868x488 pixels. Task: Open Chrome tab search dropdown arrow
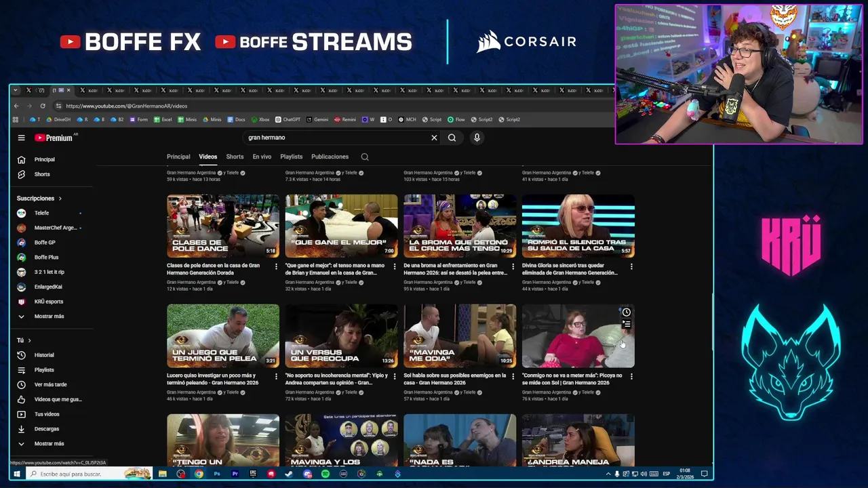click(x=16, y=90)
